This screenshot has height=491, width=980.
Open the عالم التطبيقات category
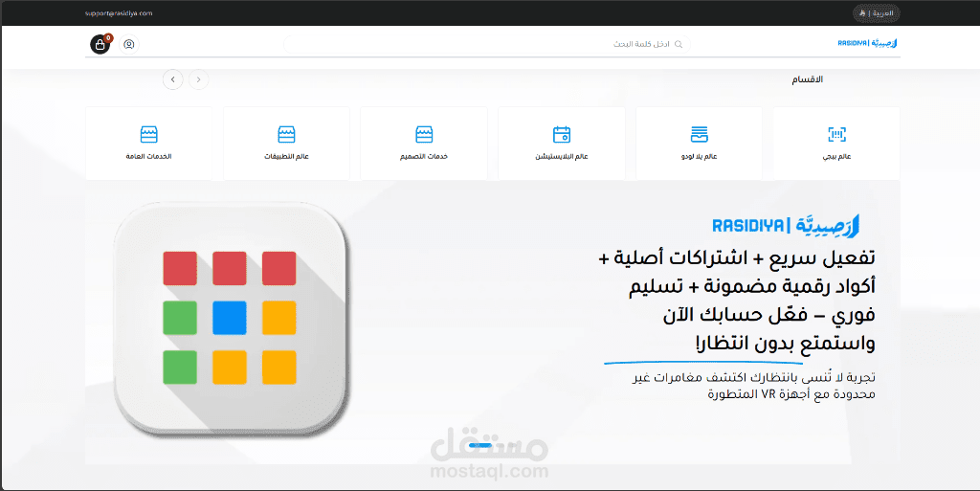coord(286,144)
